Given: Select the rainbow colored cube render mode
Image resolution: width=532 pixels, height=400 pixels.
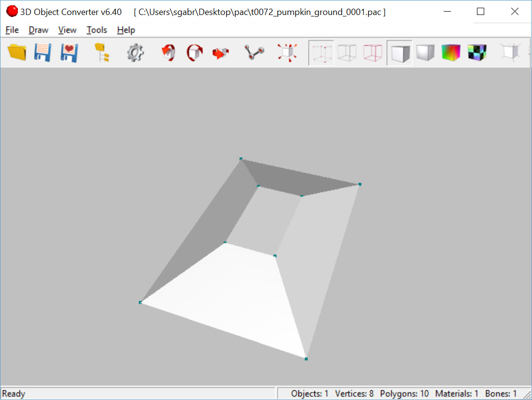Looking at the screenshot, I should click(451, 52).
